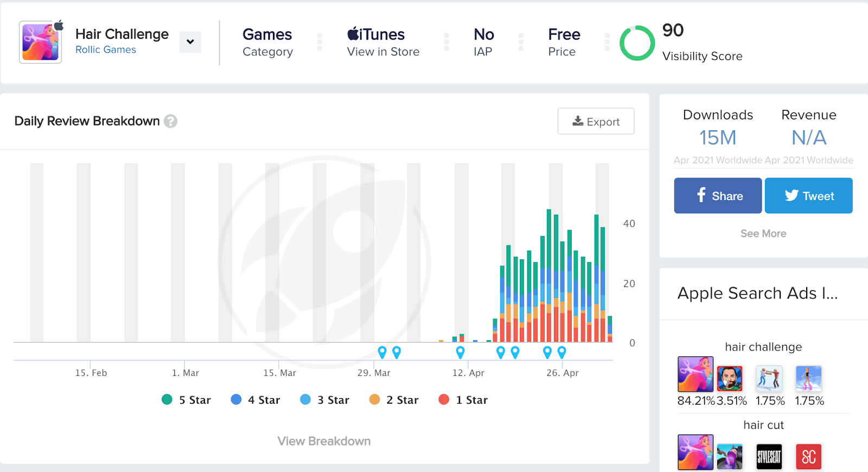Open the Daily Review Breakdown help icon

pos(170,121)
